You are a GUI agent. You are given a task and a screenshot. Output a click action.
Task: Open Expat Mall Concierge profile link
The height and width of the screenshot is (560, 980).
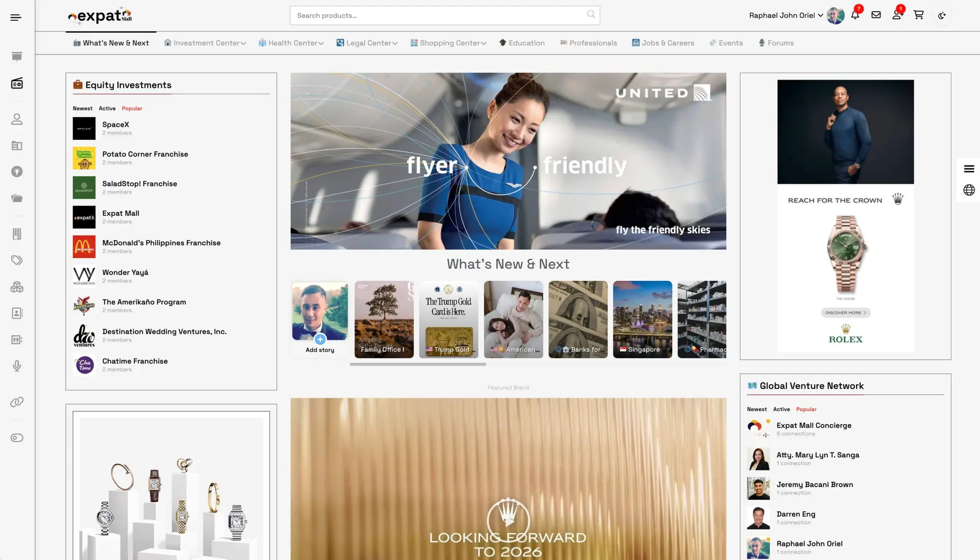[814, 425]
